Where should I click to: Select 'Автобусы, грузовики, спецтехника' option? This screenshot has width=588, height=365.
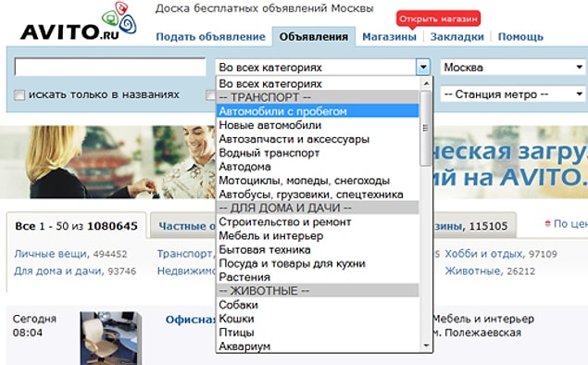click(x=318, y=195)
